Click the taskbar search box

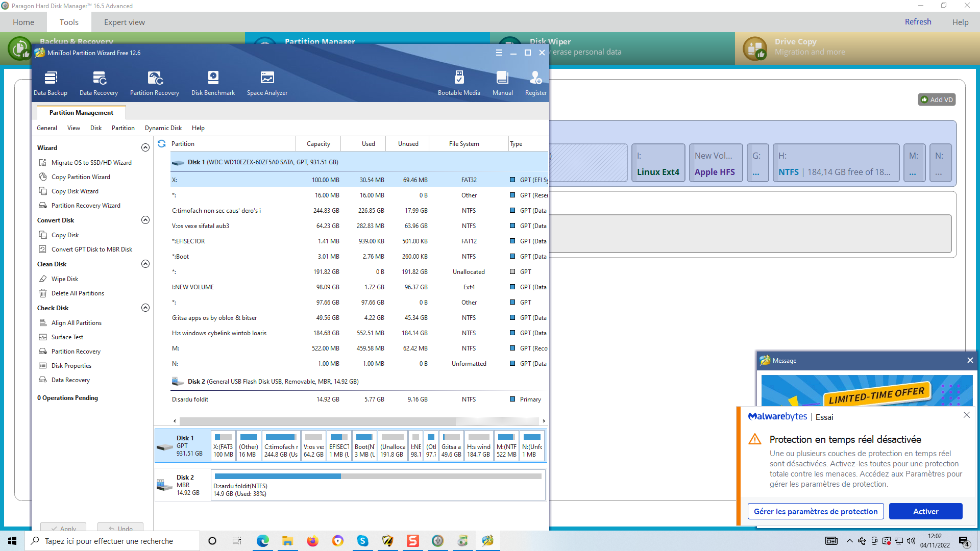pyautogui.click(x=112, y=541)
